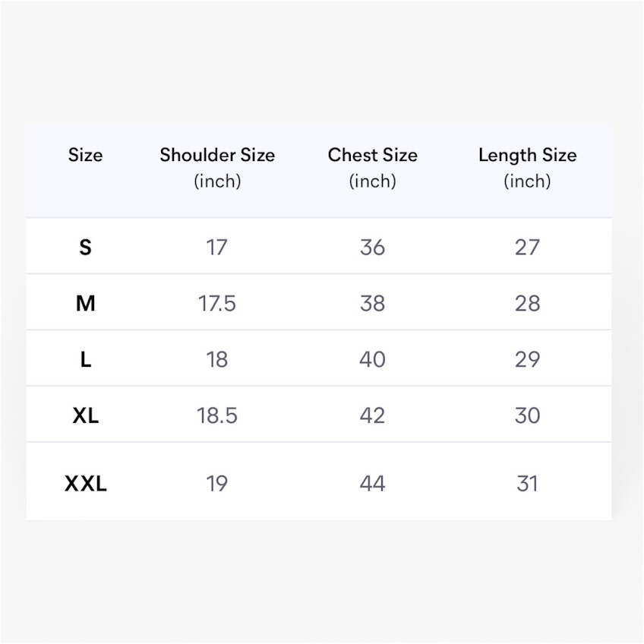Click the Size column header

click(x=85, y=155)
